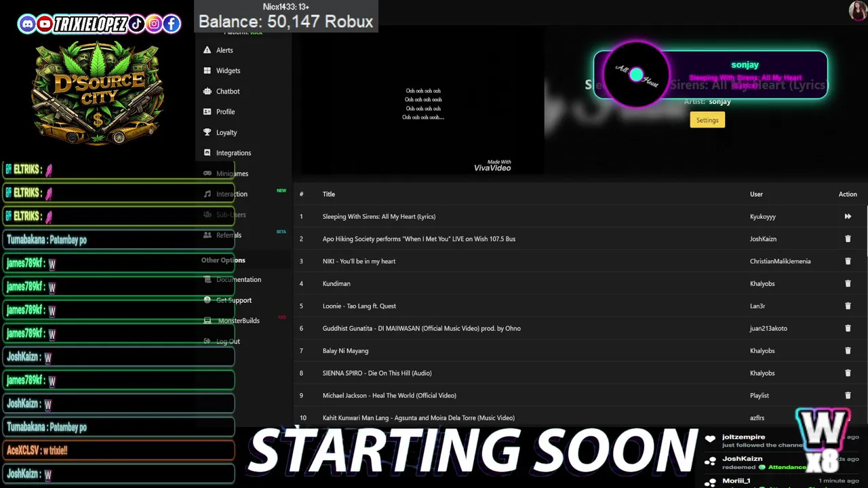Click the "Balance: 50,147 Robux" display

click(x=285, y=22)
